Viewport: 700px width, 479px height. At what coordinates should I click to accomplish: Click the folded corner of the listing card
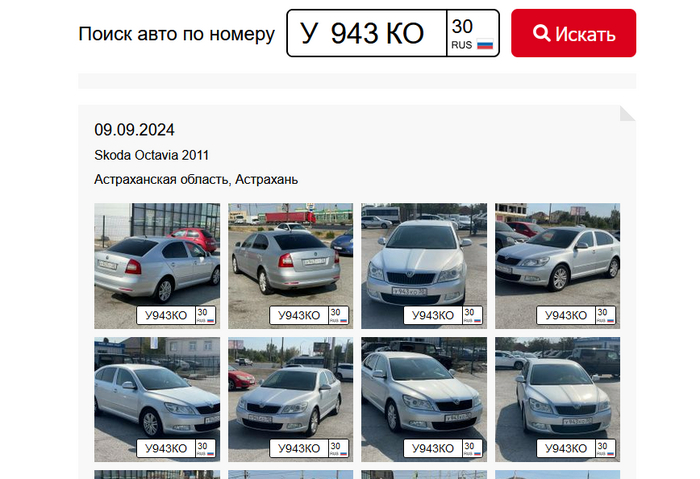[628, 113]
